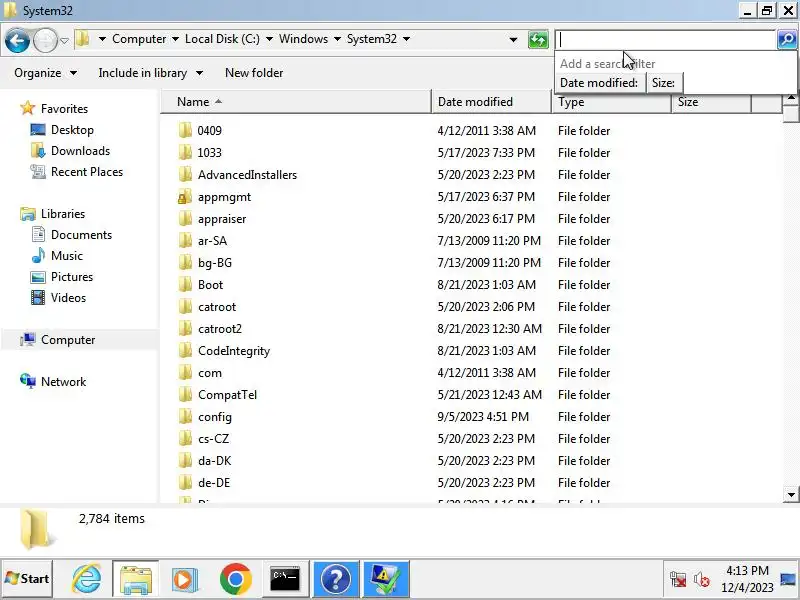Refresh the System32 folder view
The width and height of the screenshot is (800, 600).
pyautogui.click(x=538, y=40)
